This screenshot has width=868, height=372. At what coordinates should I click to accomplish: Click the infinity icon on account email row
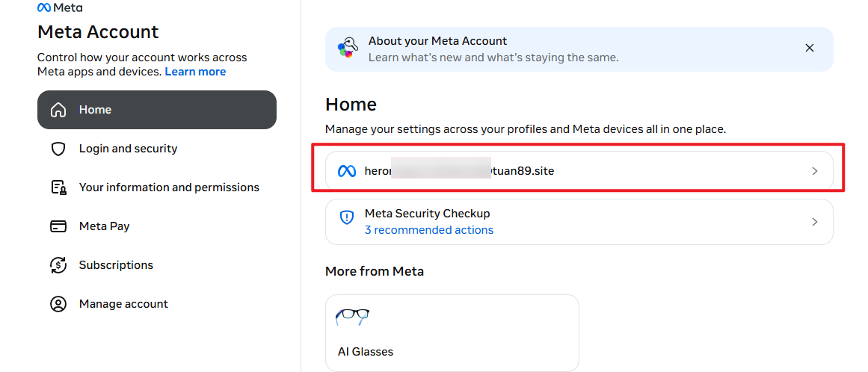[x=347, y=171]
